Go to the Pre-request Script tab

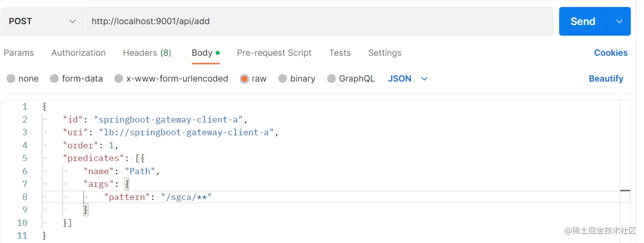[x=274, y=53]
